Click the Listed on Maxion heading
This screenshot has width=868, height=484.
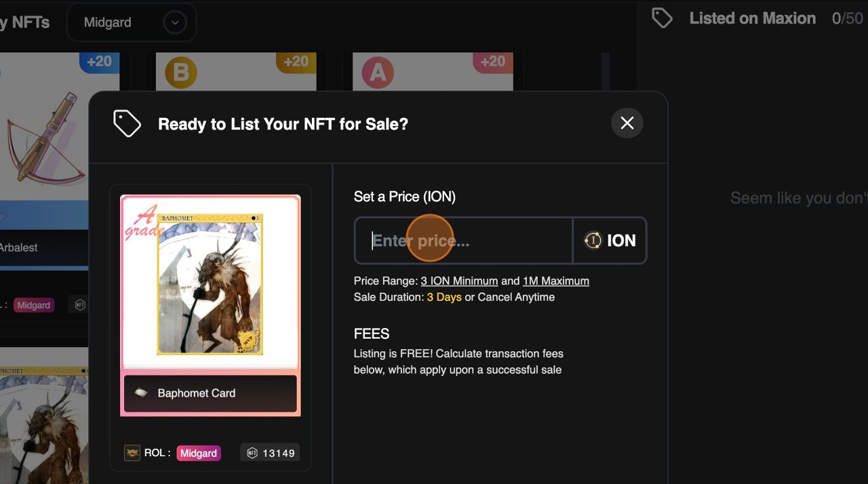pos(752,18)
